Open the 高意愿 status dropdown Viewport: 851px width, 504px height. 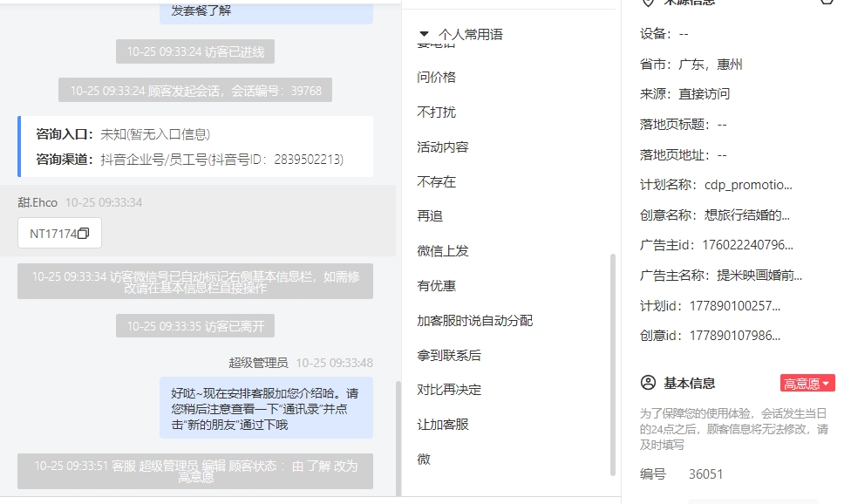point(807,384)
